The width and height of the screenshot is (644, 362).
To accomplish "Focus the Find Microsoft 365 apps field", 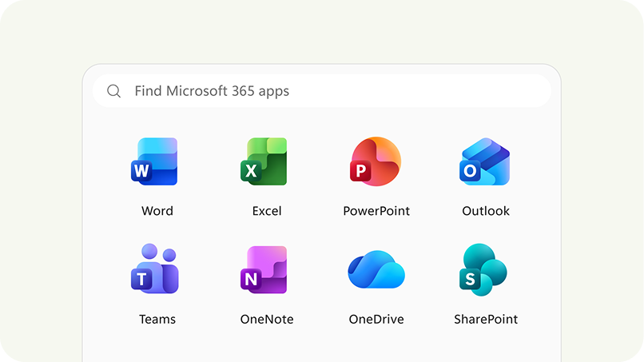I will tap(321, 91).
